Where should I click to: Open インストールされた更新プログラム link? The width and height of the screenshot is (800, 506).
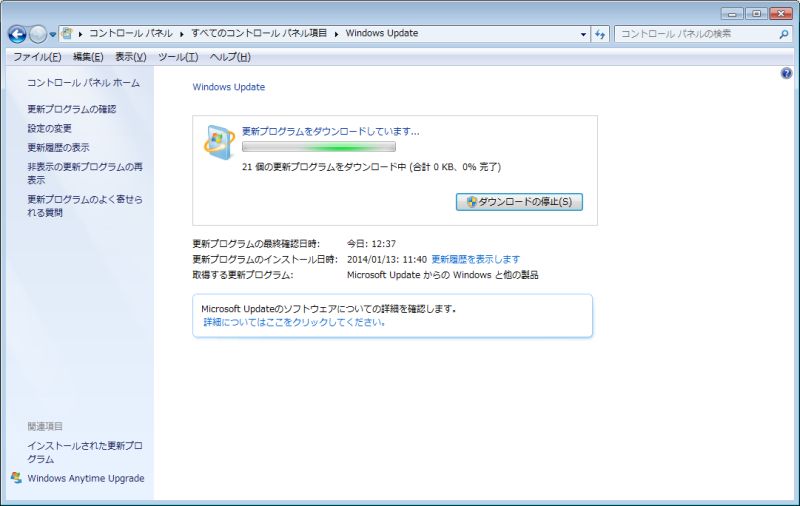85,452
